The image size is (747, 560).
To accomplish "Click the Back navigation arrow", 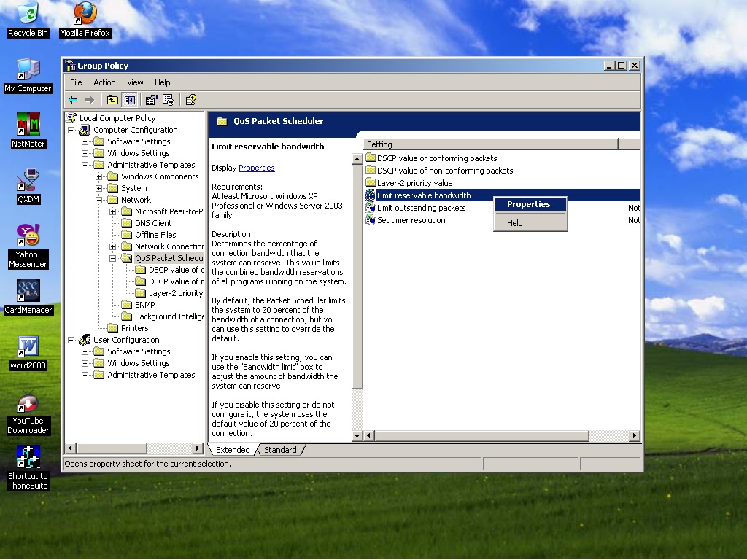I will tap(71, 100).
